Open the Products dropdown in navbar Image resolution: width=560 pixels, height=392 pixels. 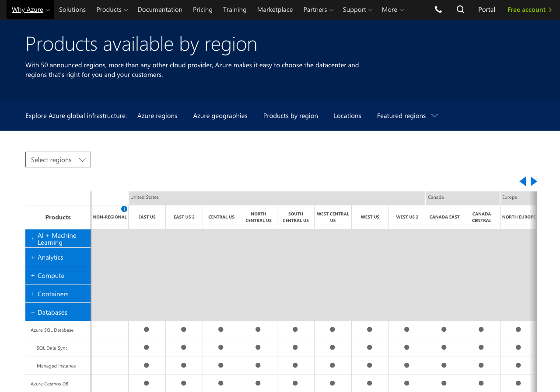click(x=112, y=10)
